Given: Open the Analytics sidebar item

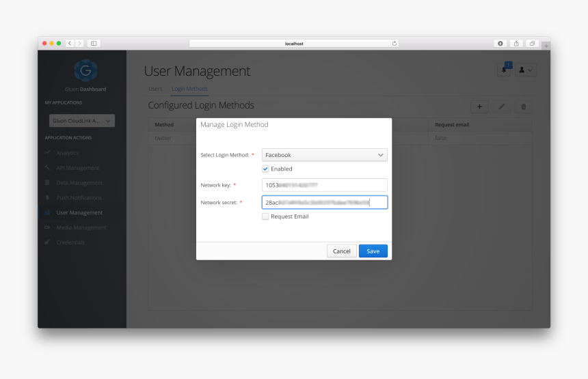Looking at the screenshot, I should pyautogui.click(x=68, y=153).
